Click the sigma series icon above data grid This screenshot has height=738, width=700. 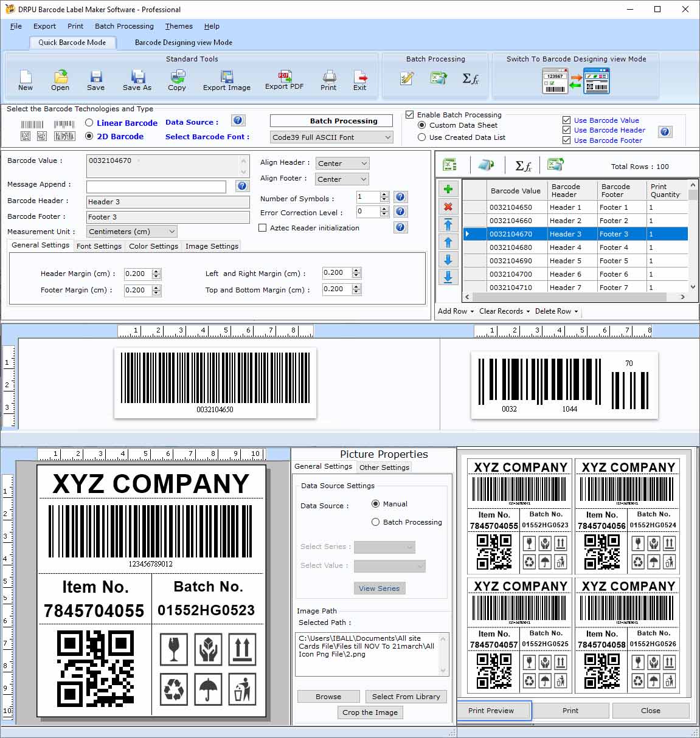(523, 165)
